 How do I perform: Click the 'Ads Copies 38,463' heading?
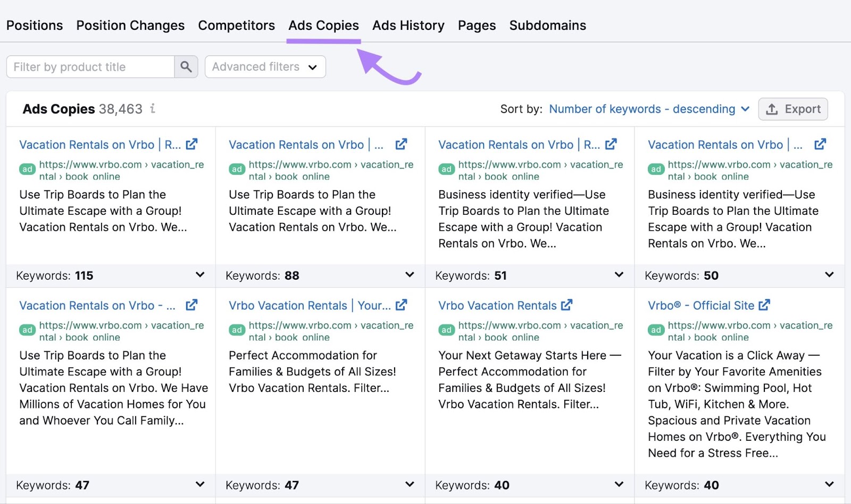coord(82,109)
